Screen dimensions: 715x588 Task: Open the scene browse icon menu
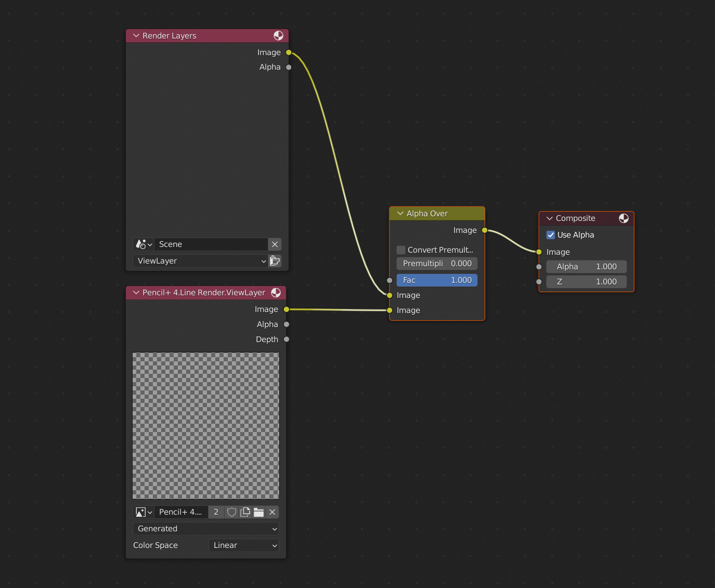tap(144, 244)
